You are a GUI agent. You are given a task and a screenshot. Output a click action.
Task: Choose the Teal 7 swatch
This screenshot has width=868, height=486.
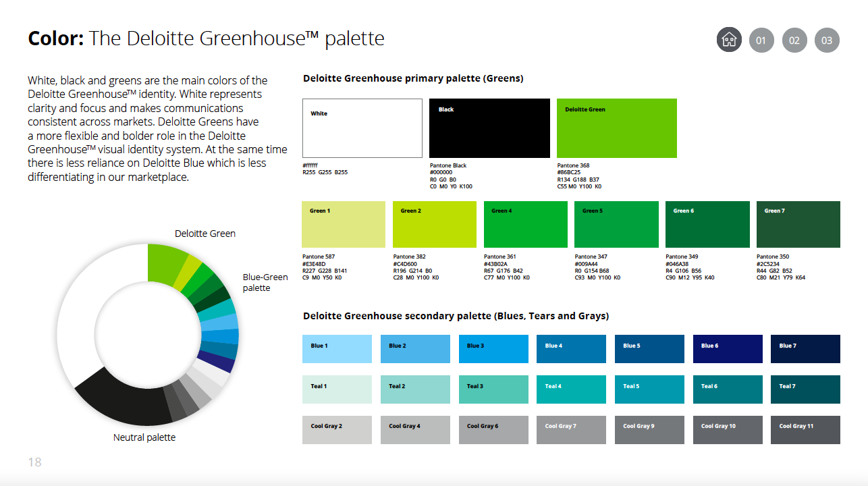805,389
